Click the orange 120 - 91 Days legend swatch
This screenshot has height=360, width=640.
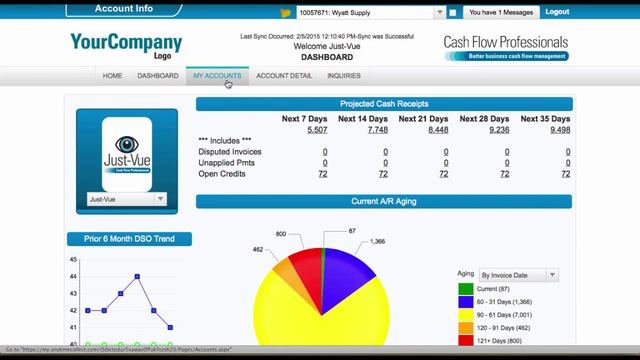click(x=466, y=328)
